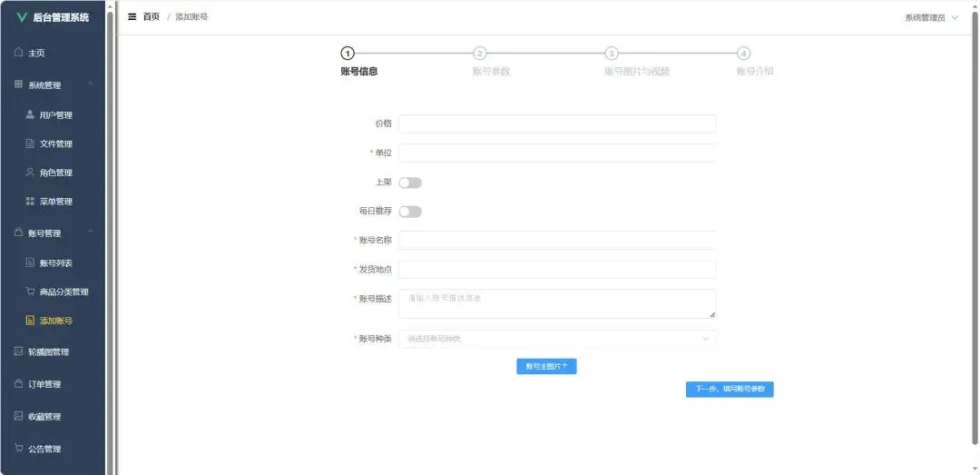Click the picture icon beside 轮播图管理

19,351
